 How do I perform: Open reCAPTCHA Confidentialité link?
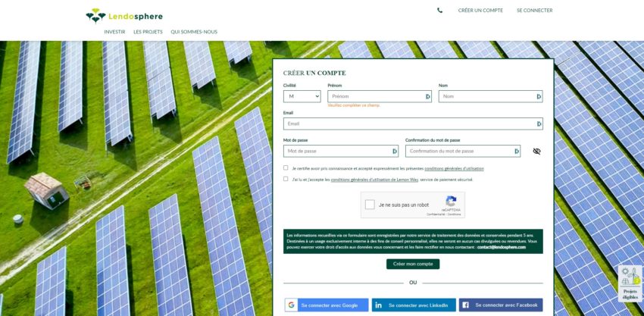coord(436,214)
